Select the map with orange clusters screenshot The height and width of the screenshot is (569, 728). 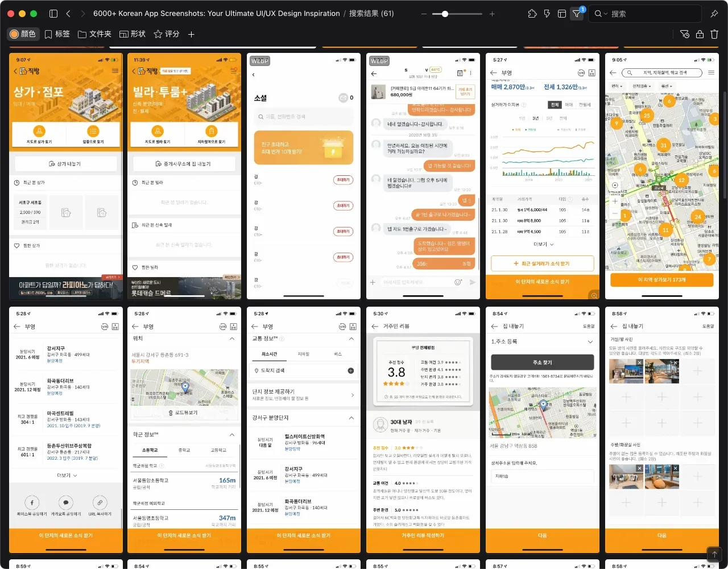click(662, 176)
